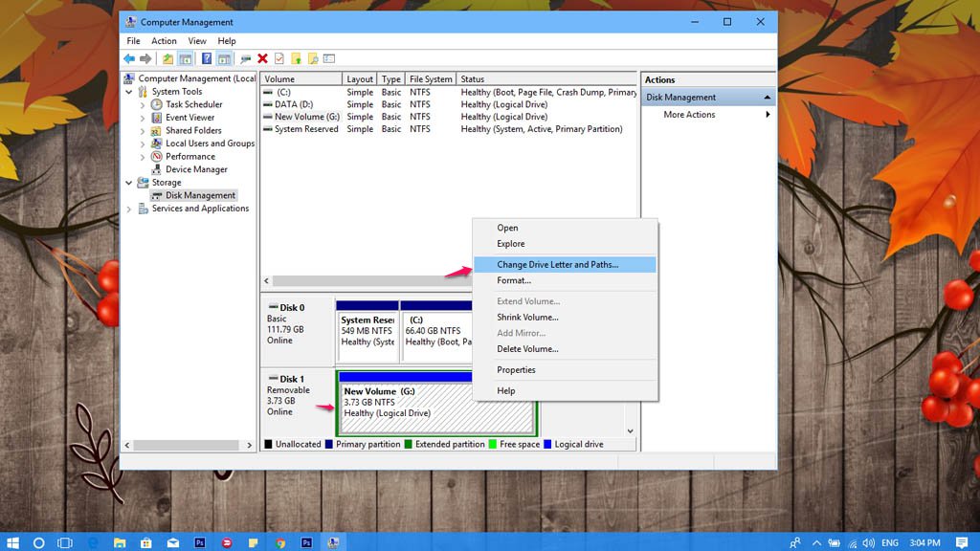Expand the More Actions submenu arrow
This screenshot has width=980, height=551.
pyautogui.click(x=768, y=115)
